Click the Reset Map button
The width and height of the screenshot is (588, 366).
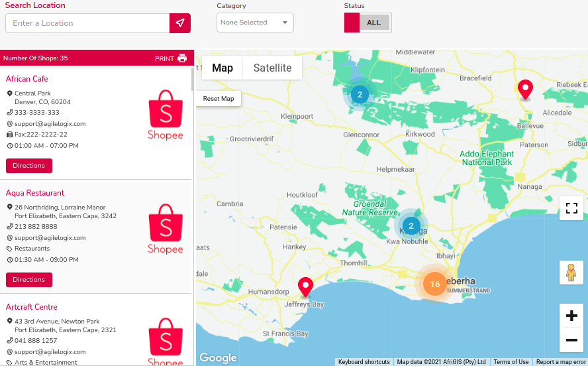tap(219, 99)
